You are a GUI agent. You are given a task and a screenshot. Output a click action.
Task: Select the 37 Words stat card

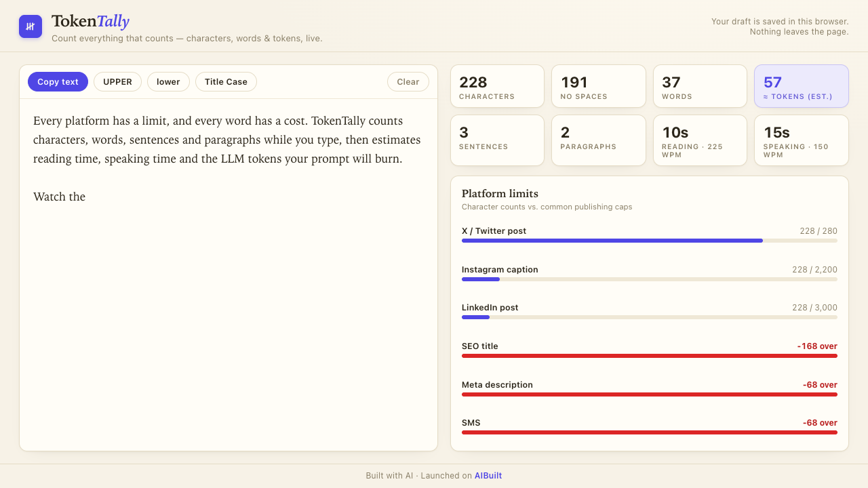pos(700,86)
